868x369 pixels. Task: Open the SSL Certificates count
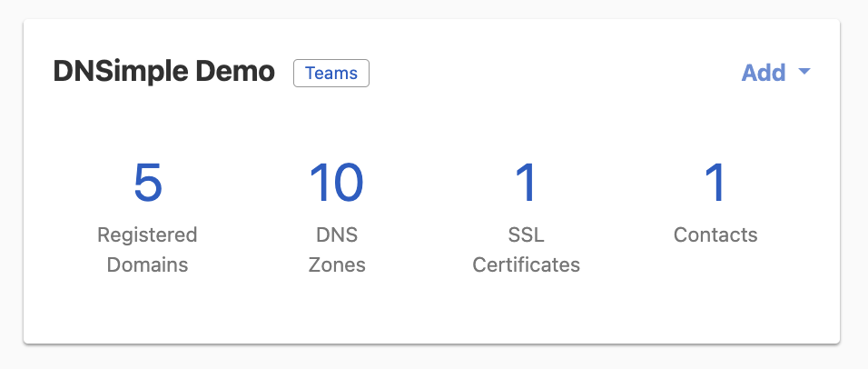click(x=526, y=183)
